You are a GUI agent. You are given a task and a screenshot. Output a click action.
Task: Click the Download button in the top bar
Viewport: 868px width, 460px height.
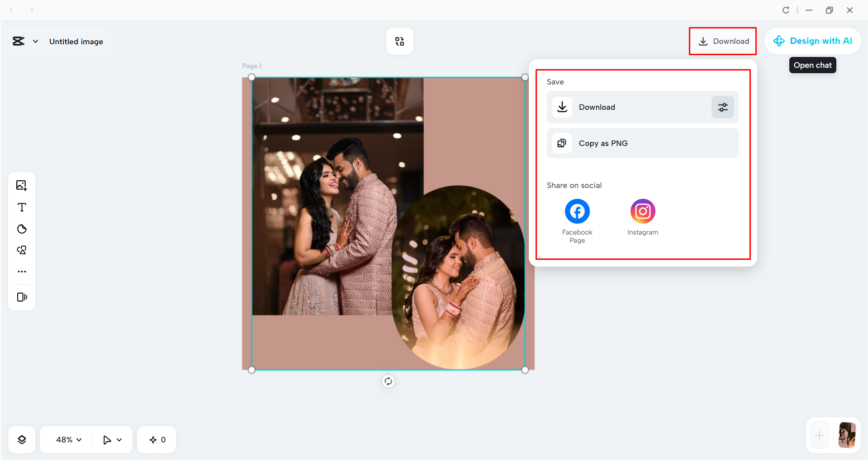coord(722,41)
